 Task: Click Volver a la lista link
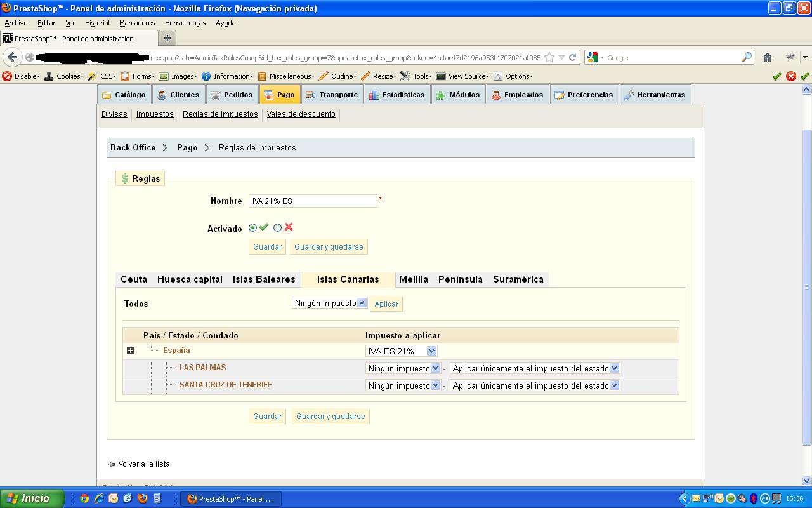pyautogui.click(x=144, y=464)
